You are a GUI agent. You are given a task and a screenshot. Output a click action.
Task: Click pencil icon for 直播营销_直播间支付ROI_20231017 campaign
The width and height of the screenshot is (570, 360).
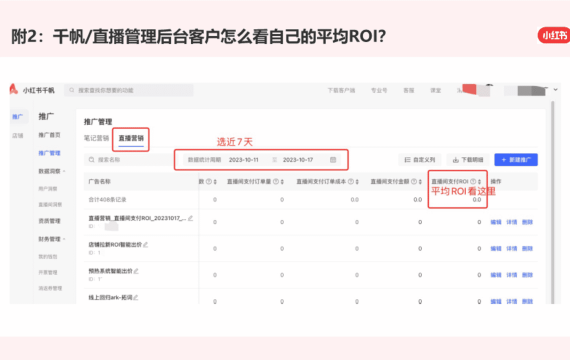point(190,218)
